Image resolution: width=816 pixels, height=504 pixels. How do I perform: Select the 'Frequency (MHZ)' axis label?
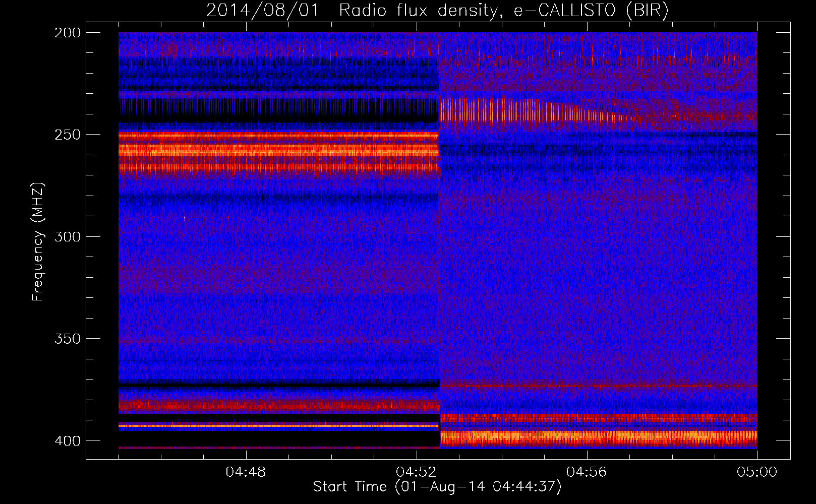(38, 241)
